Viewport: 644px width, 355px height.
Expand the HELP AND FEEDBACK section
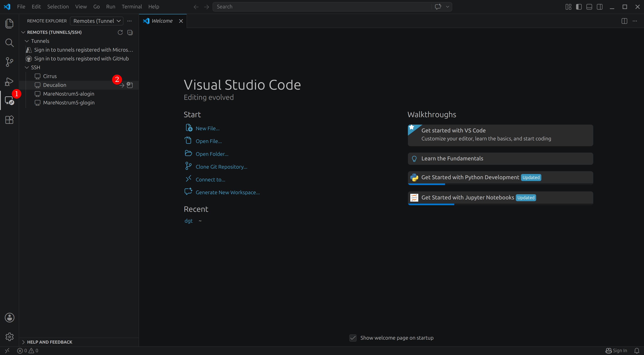point(79,342)
